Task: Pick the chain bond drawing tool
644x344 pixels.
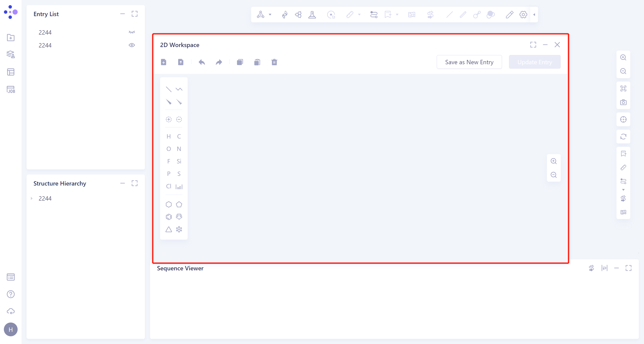Action: [179, 89]
